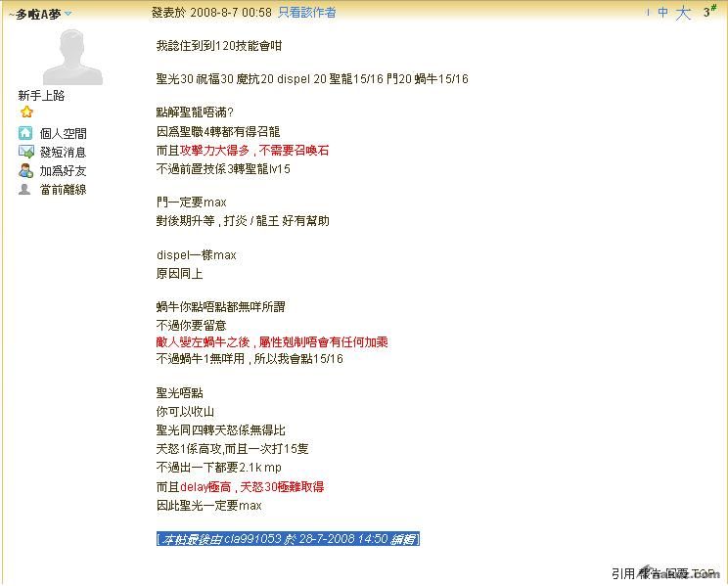Open the 個人空間 home icon
728x586 pixels.
point(25,133)
